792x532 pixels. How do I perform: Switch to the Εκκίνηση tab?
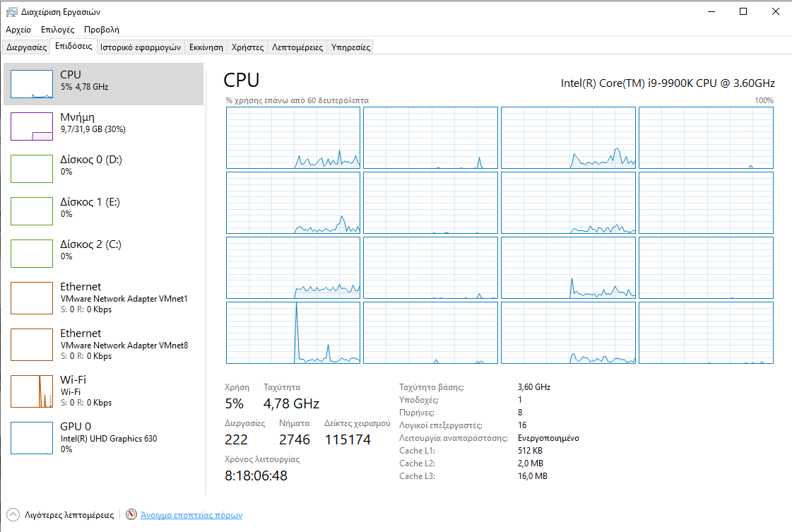click(206, 47)
